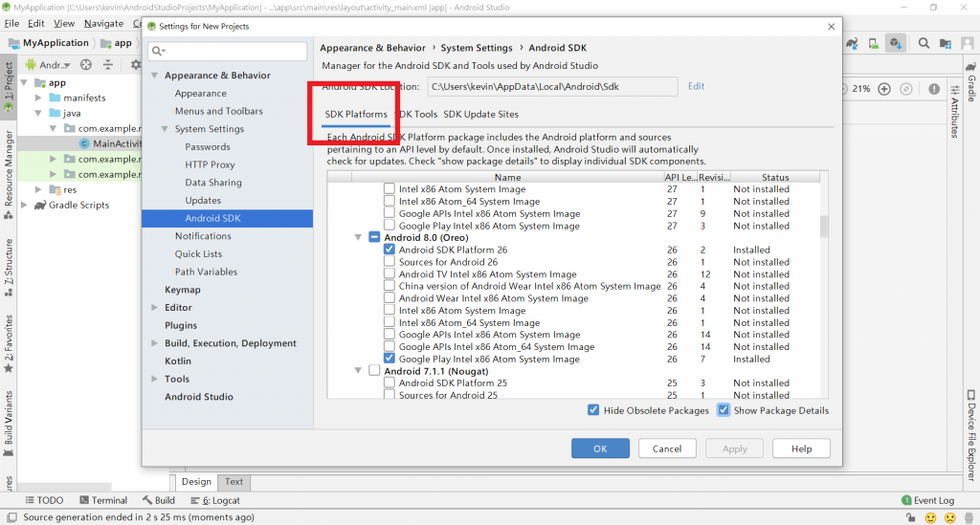Toggle the Android 8.0 (Oreo) group checkbox
This screenshot has width=980, height=525.
(374, 237)
